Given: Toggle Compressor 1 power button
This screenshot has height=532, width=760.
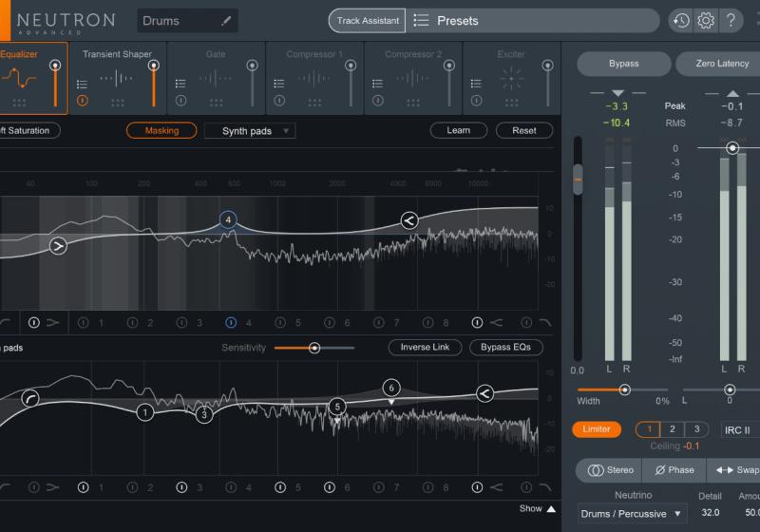Looking at the screenshot, I should (x=279, y=101).
